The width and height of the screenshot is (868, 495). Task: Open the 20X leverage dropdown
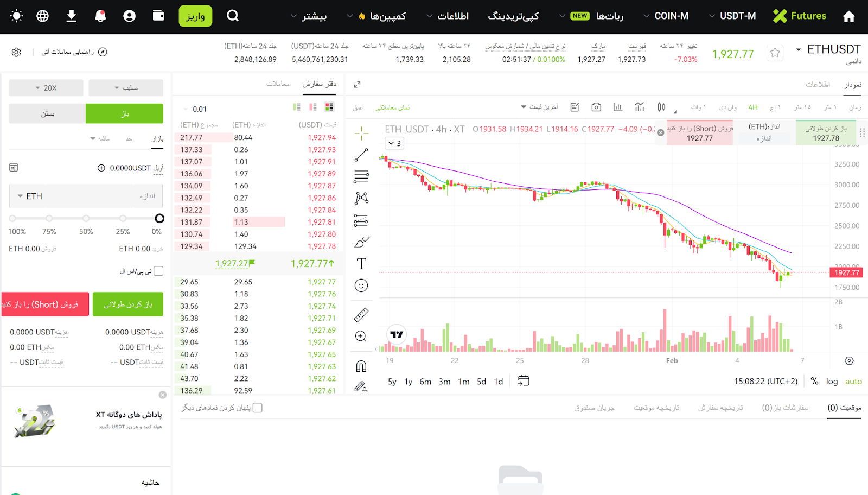46,88
